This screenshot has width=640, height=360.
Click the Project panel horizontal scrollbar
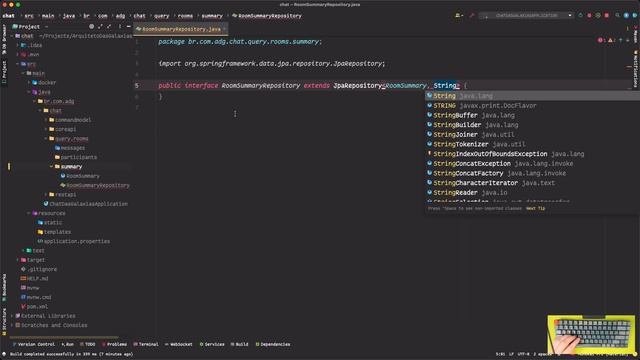point(64,338)
